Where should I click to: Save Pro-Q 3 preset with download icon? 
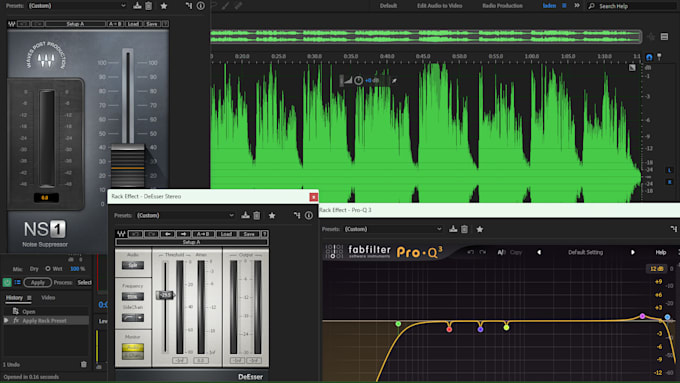(x=453, y=229)
